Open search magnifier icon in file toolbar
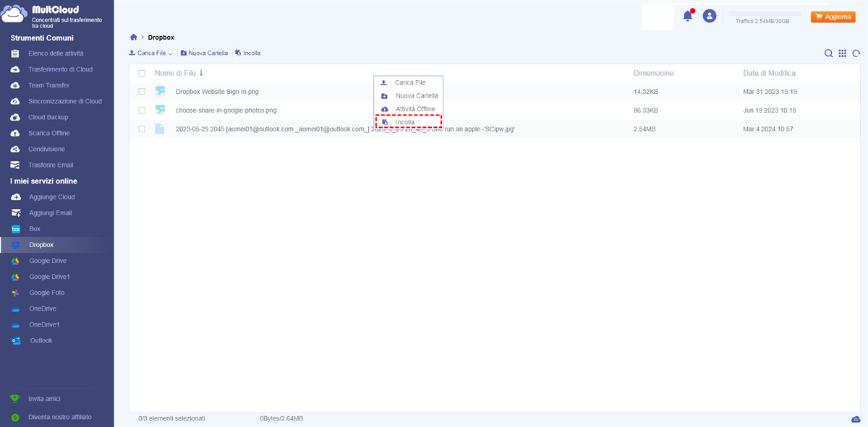 coord(829,53)
